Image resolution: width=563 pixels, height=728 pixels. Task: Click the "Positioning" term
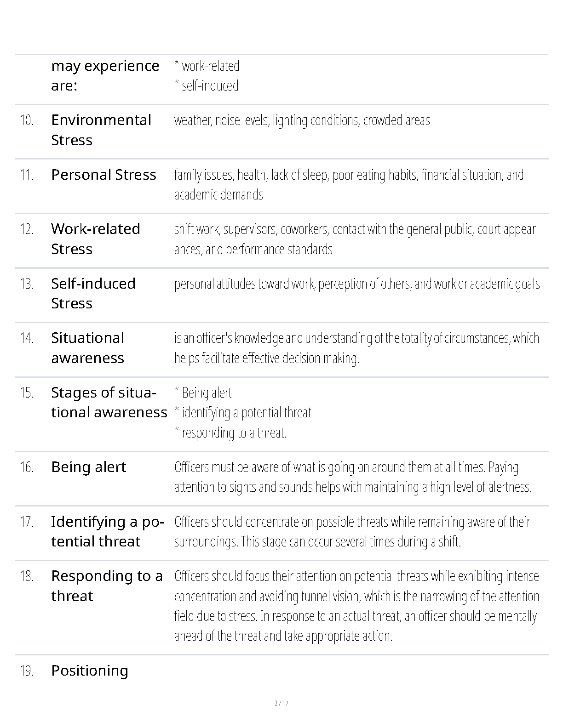pyautogui.click(x=90, y=671)
